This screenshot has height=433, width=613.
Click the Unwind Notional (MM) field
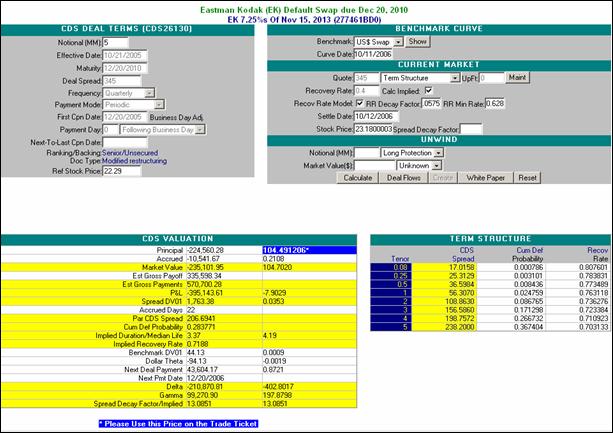point(366,153)
